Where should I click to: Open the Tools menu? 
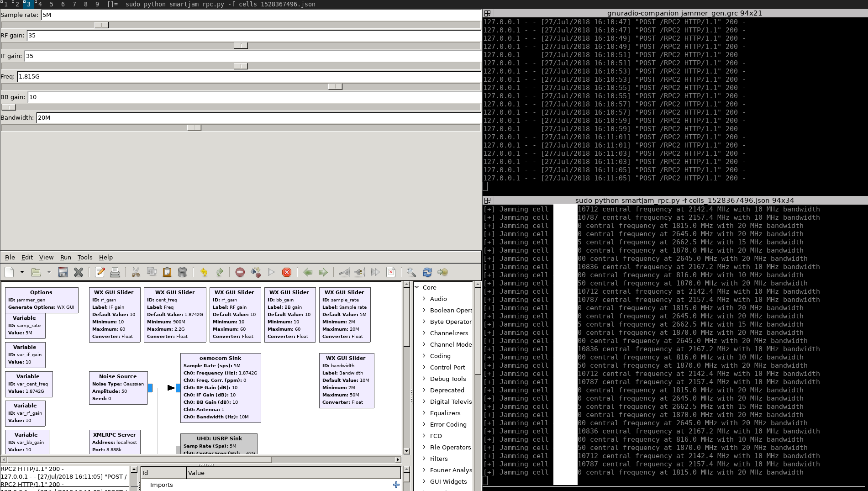coord(85,257)
